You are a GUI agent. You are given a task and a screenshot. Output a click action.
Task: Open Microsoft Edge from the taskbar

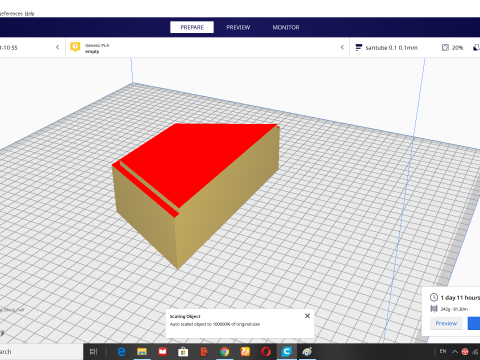121,351
